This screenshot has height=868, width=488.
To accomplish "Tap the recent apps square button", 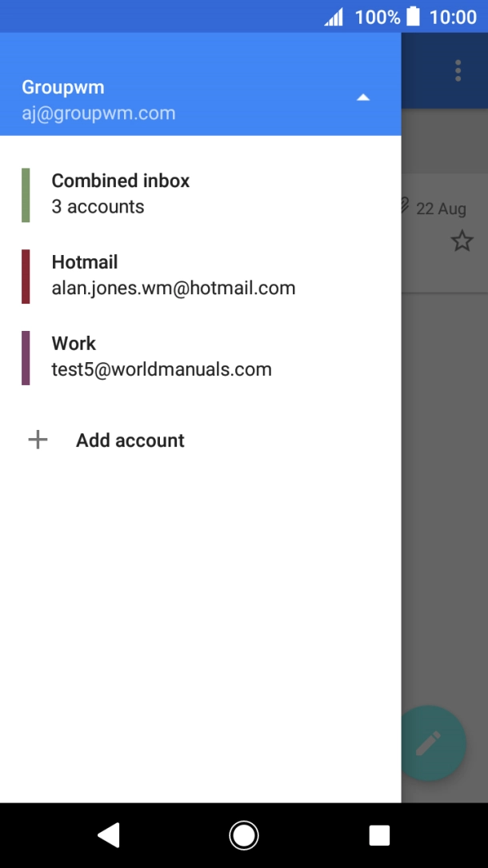I will coord(378,834).
